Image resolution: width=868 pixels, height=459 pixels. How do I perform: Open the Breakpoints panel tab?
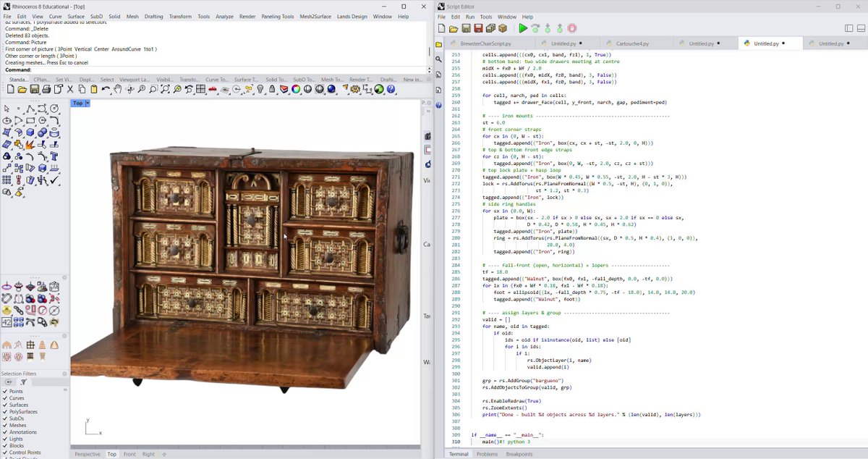[x=519, y=454]
